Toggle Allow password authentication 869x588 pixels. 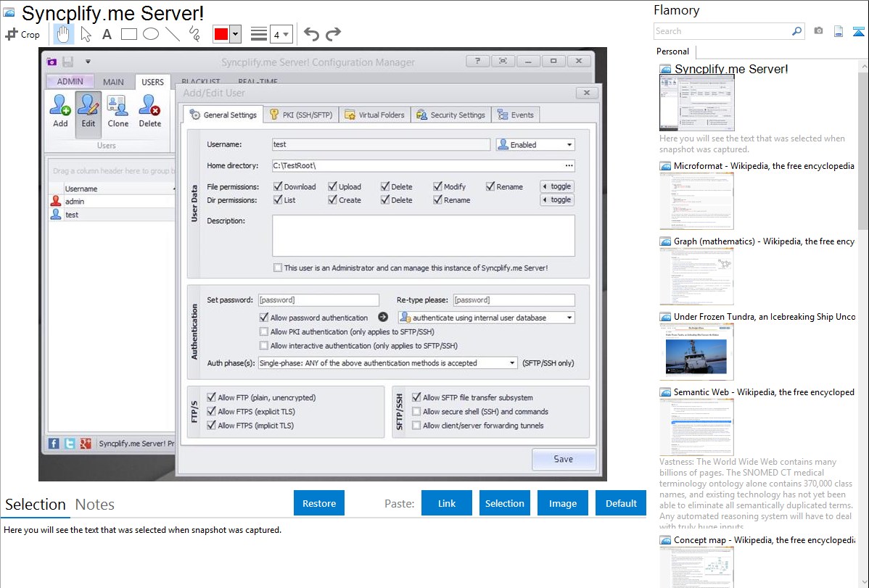pos(264,318)
